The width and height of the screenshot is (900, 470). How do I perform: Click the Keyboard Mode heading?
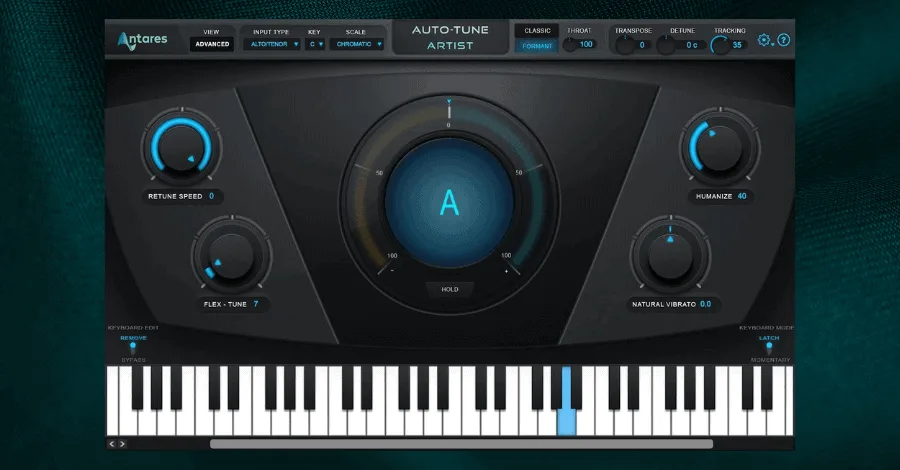pos(766,328)
